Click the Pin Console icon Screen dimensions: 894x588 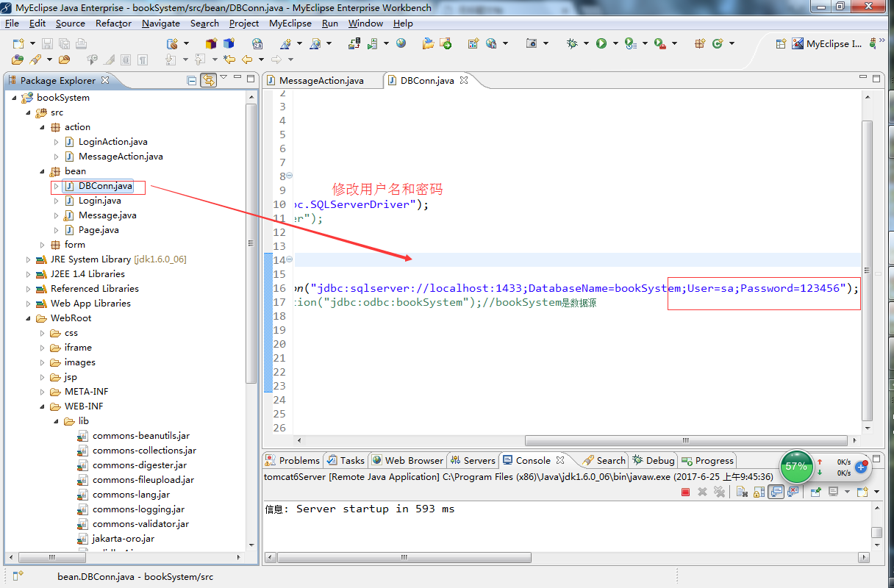pyautogui.click(x=815, y=492)
